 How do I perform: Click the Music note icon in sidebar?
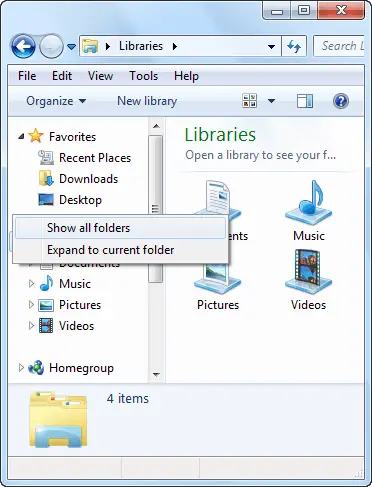point(46,283)
